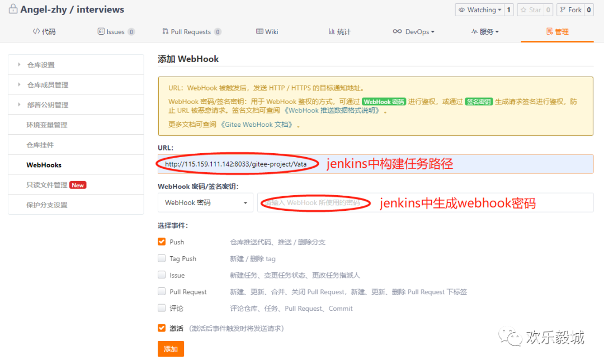Switch to the 管理 tab
This screenshot has height=364, width=604.
click(x=558, y=31)
